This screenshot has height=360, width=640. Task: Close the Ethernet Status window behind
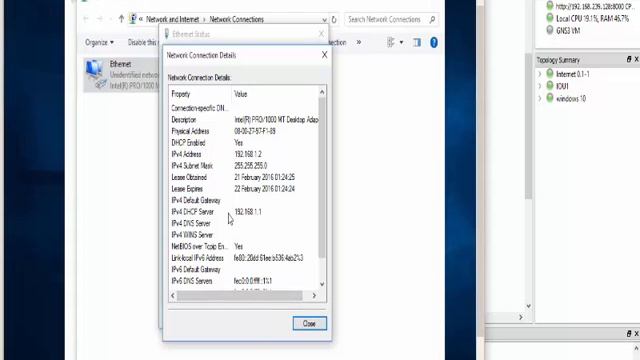tap(321, 34)
